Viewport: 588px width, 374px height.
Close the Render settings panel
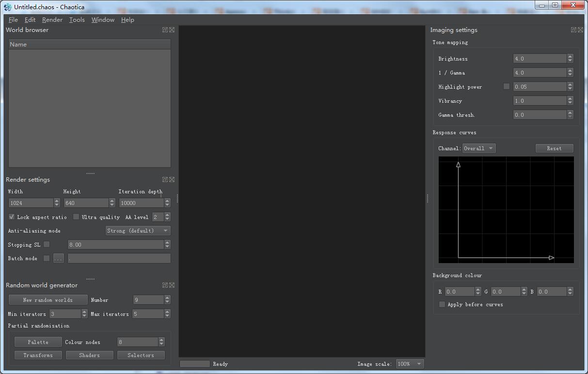click(172, 180)
